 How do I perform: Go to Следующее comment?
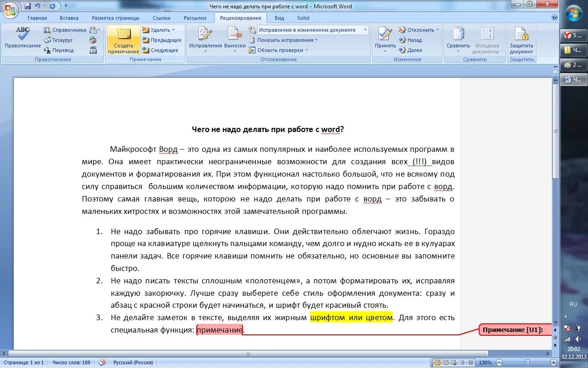click(x=160, y=50)
